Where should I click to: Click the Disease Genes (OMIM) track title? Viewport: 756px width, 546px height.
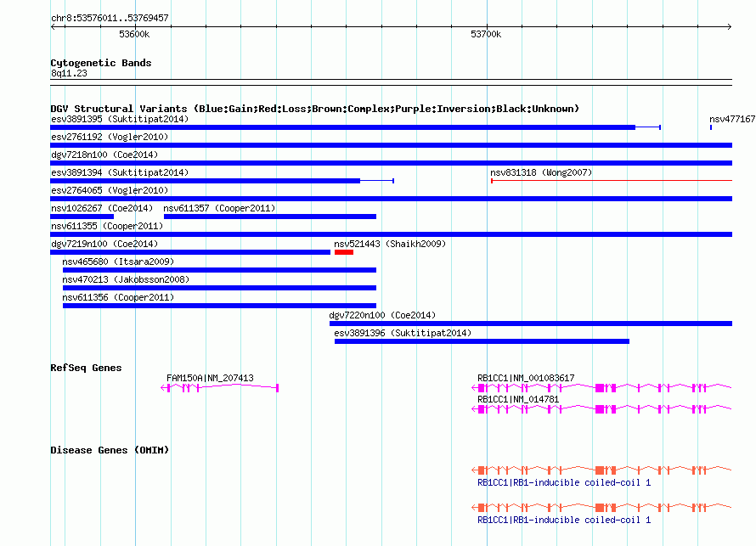coord(110,450)
